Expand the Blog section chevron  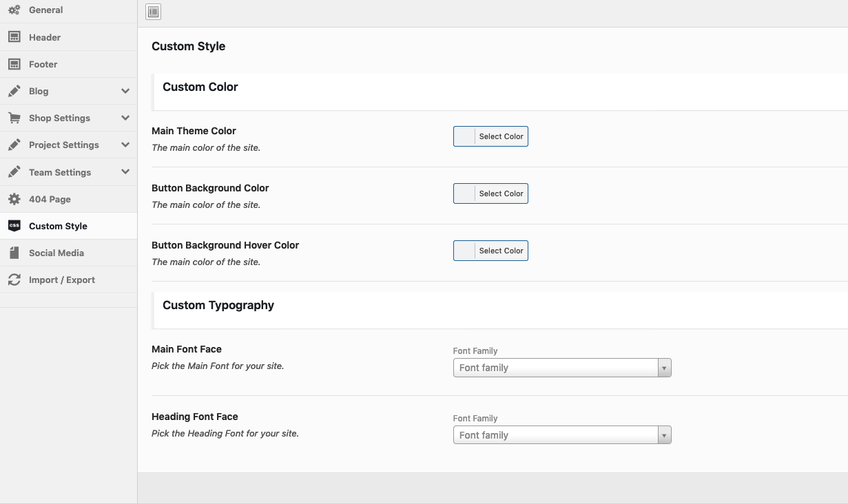[125, 91]
